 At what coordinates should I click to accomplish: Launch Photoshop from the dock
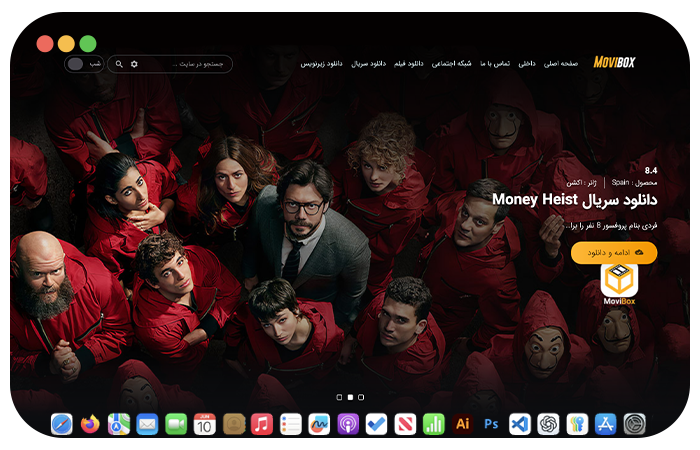pos(491,424)
